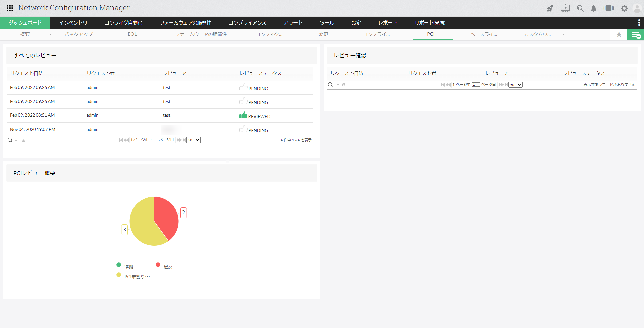Image resolution: width=644 pixels, height=328 pixels.
Task: Sort すべてのレビュー by リクエスト日時 column
Action: [26, 73]
